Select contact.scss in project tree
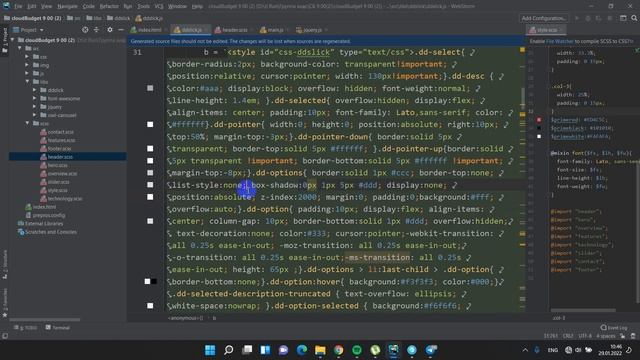640x360 pixels. coord(57,132)
